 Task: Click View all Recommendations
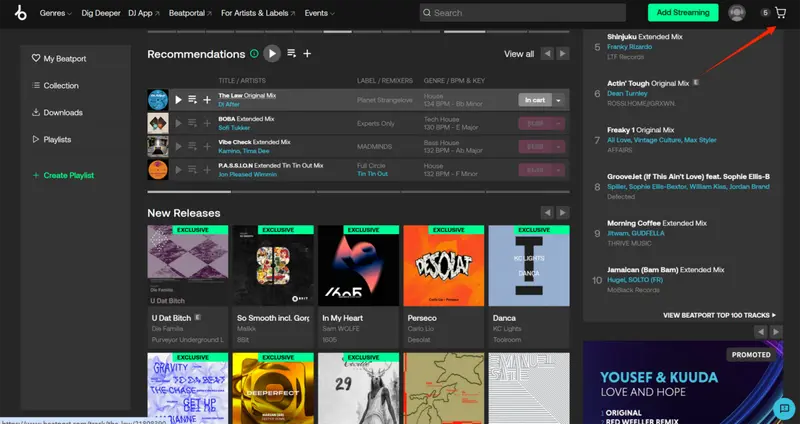pos(519,54)
